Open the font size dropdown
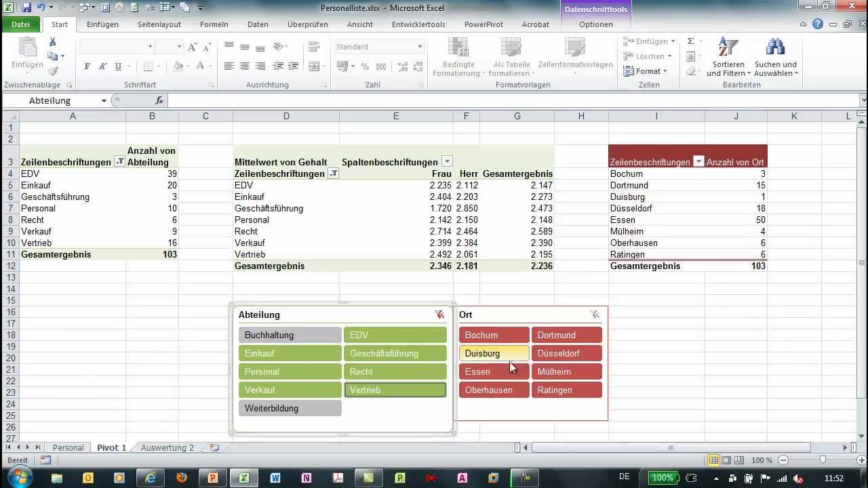The height and width of the screenshot is (488, 868). pos(179,47)
